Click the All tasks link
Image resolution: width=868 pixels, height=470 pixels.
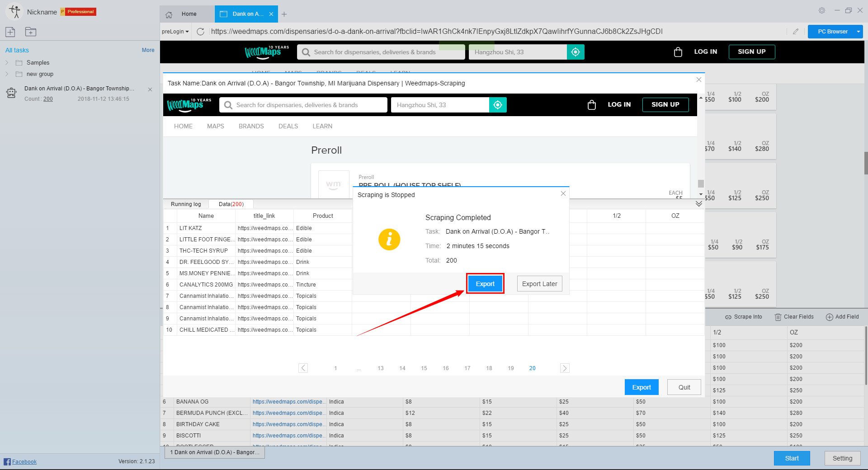click(x=17, y=50)
